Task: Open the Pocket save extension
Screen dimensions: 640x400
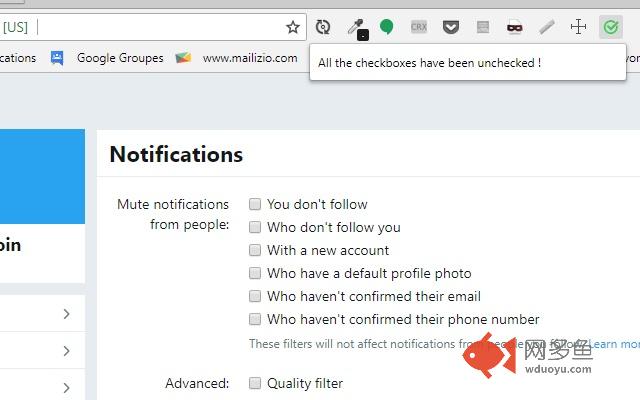Action: click(x=451, y=27)
